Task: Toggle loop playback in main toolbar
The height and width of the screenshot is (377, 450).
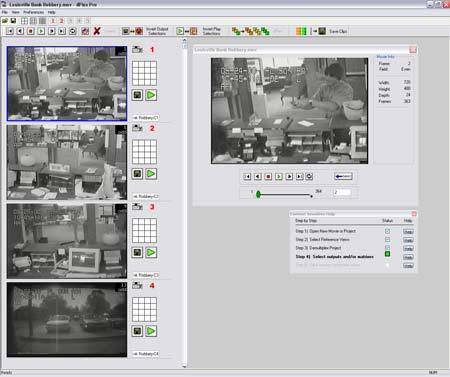Action: click(x=73, y=31)
